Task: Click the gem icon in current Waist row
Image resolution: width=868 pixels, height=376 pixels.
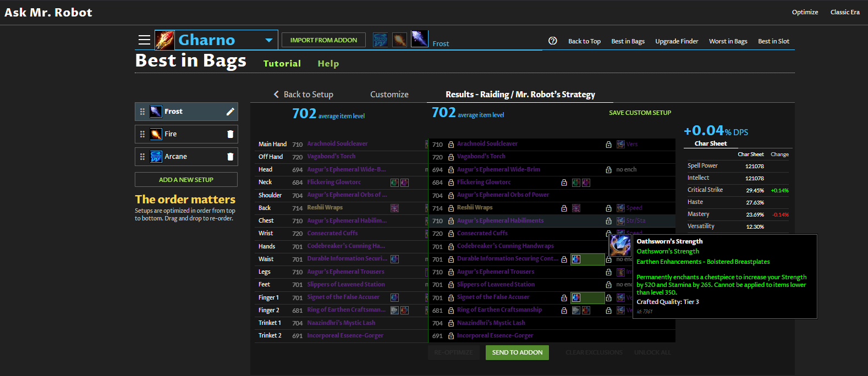Action: [x=394, y=259]
